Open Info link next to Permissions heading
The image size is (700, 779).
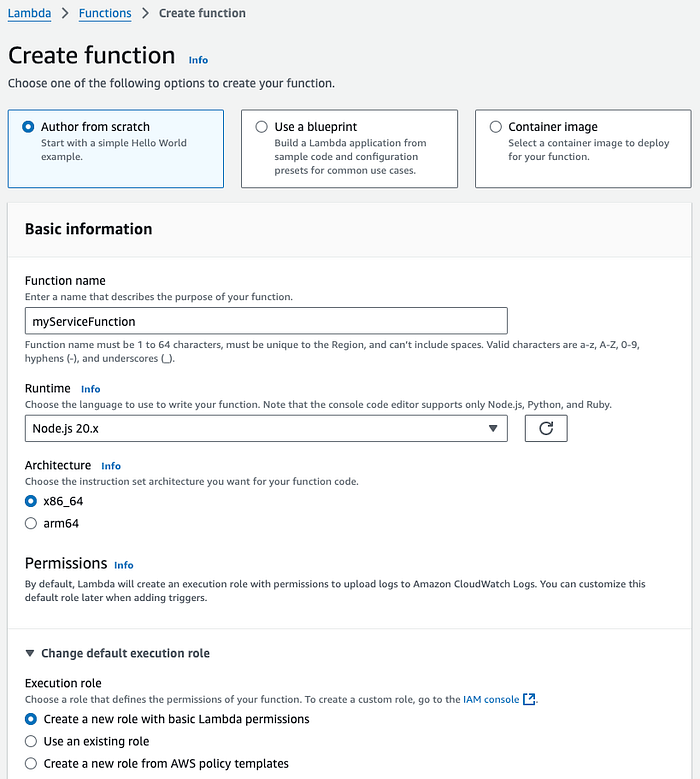pos(124,565)
